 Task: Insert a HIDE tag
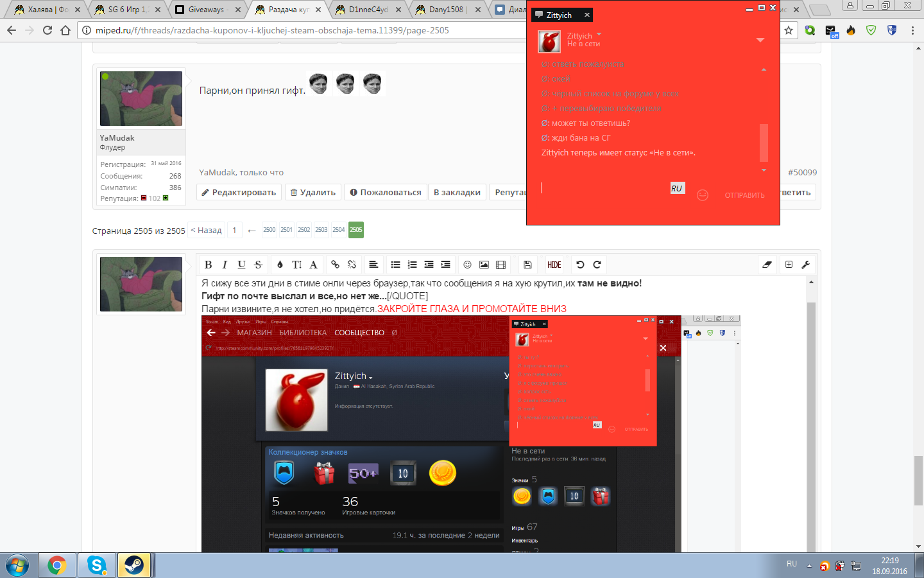pos(554,265)
